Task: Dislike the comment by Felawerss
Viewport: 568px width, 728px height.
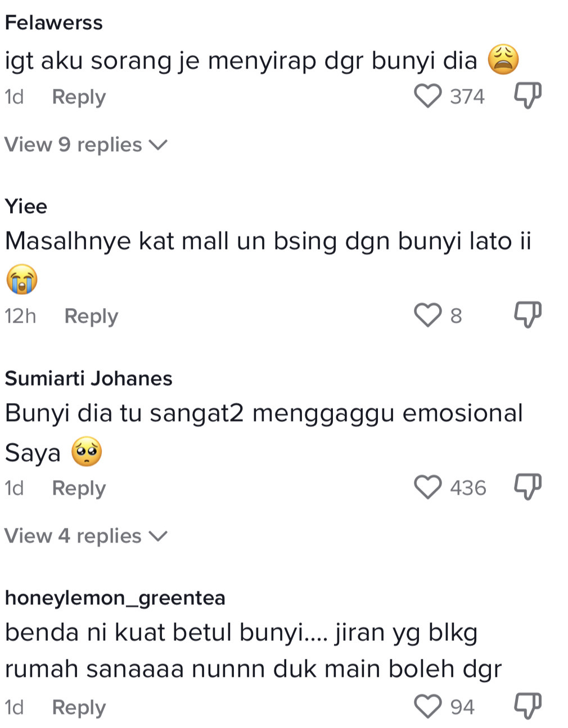Action: click(528, 96)
